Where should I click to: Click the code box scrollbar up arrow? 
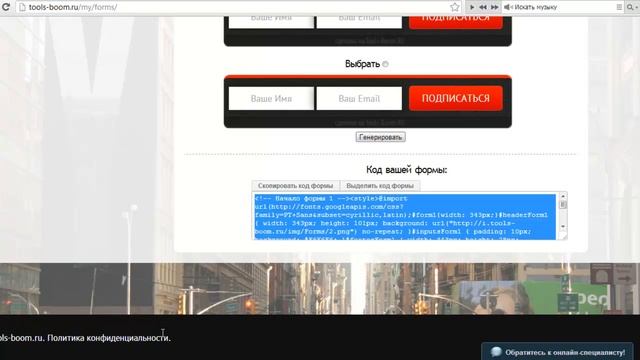point(563,197)
